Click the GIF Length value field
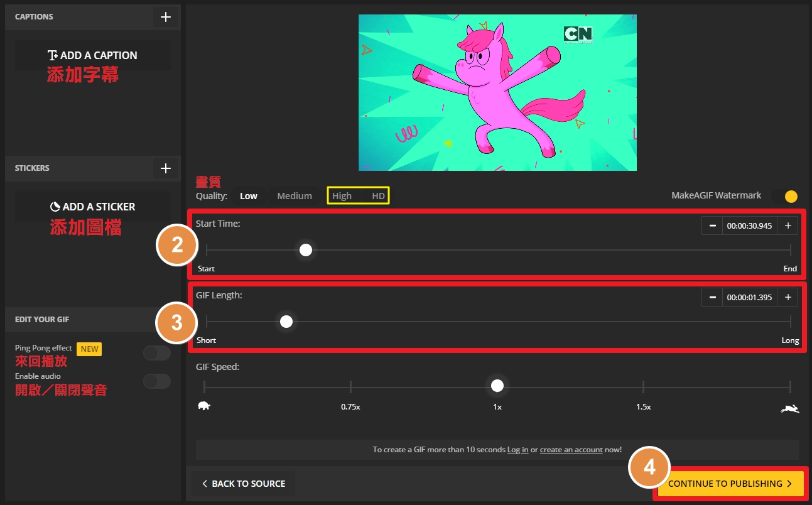Viewport: 812px width, 505px height. 750,297
